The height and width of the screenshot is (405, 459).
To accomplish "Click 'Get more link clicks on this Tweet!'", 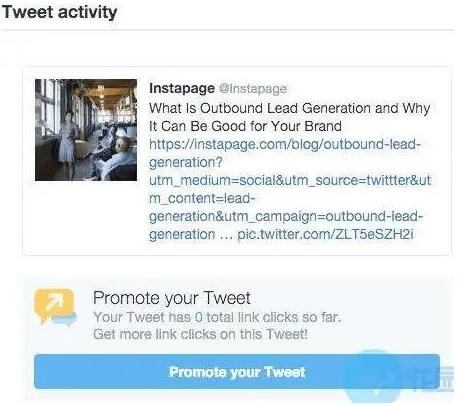I will [200, 334].
